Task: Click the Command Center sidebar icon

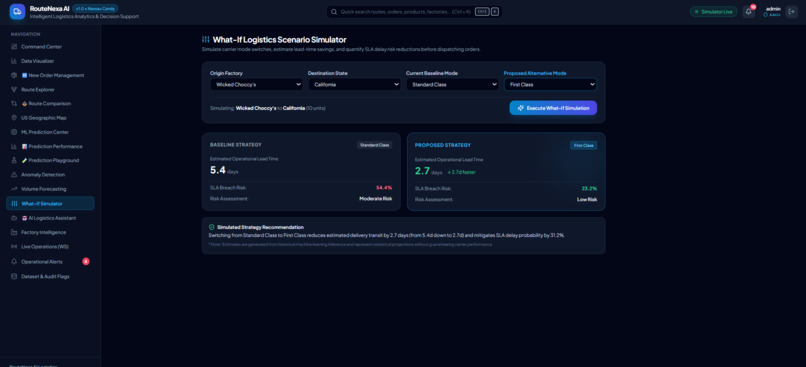Action: 14,47
